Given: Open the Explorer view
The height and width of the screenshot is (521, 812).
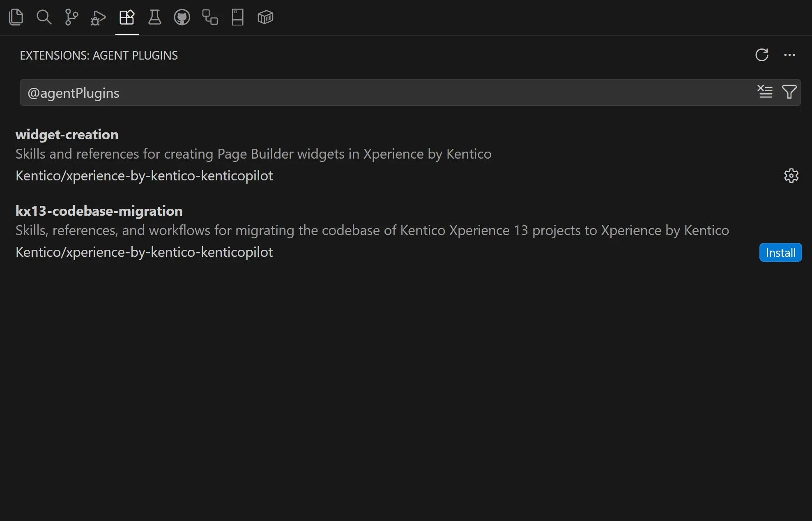Looking at the screenshot, I should click(16, 17).
